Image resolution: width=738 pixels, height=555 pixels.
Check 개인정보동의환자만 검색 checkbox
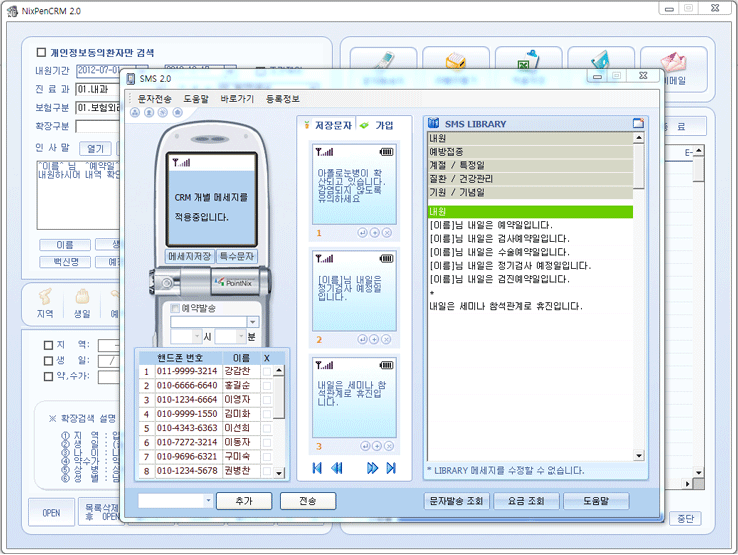tap(41, 52)
